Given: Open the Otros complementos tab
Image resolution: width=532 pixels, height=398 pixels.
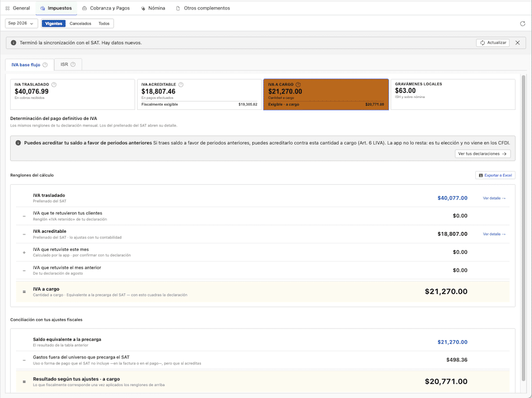Looking at the screenshot, I should (x=203, y=8).
